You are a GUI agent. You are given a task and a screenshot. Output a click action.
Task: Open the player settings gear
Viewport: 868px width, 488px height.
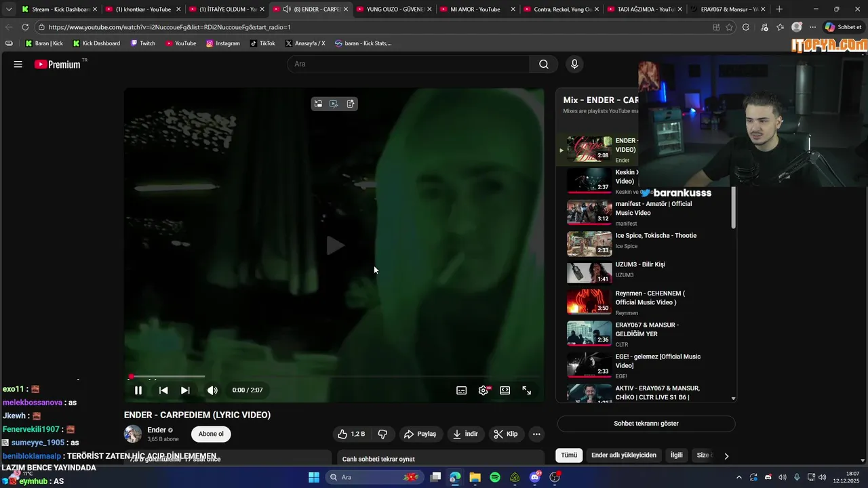484,390
